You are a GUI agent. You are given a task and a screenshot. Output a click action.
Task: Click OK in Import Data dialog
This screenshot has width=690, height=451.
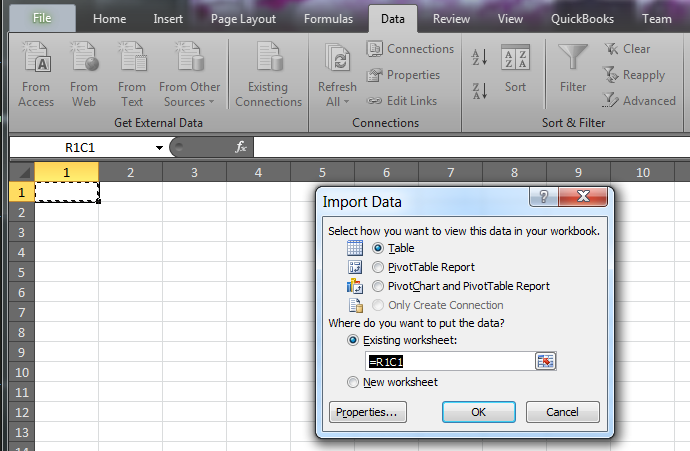pos(478,412)
